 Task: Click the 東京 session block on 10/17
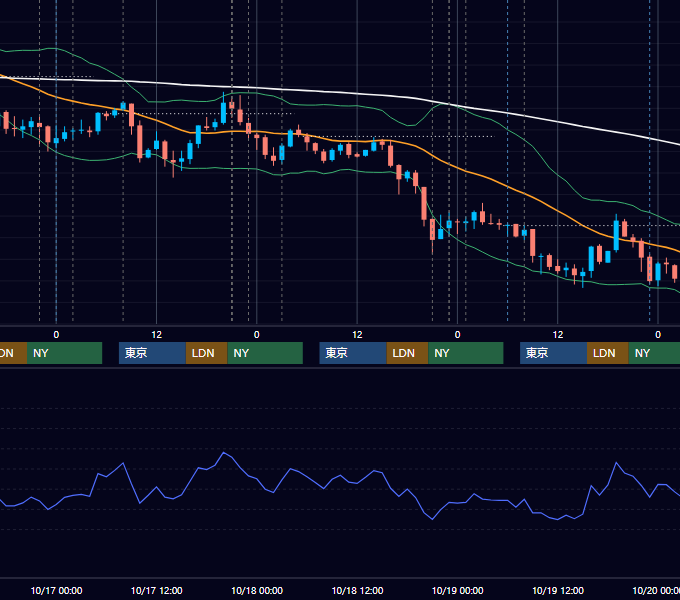click(x=152, y=353)
